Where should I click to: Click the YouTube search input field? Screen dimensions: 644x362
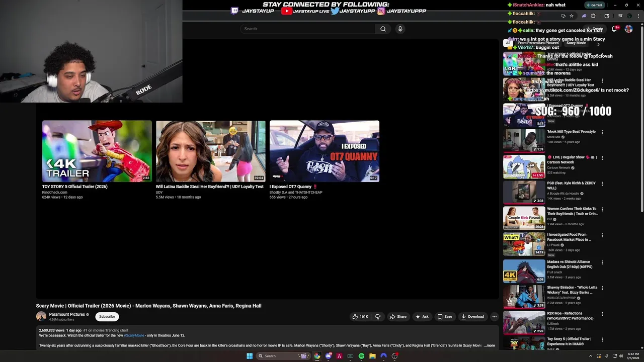308,29
